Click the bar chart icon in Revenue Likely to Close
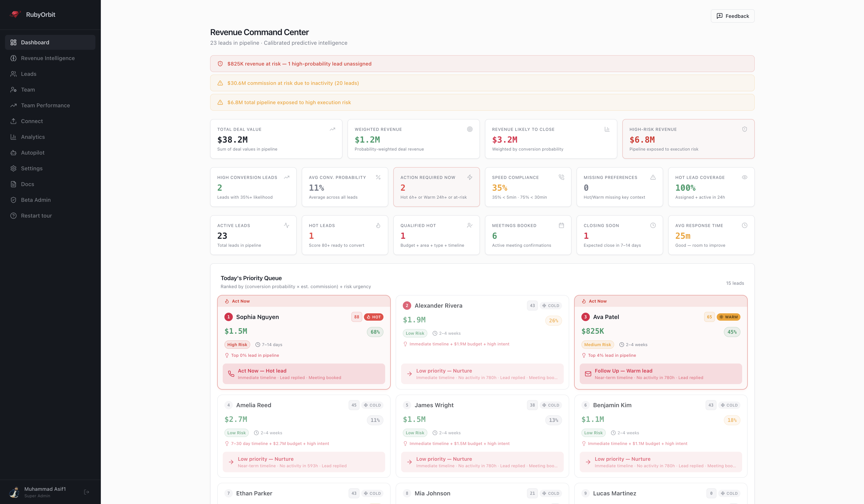864x504 pixels. [607, 129]
